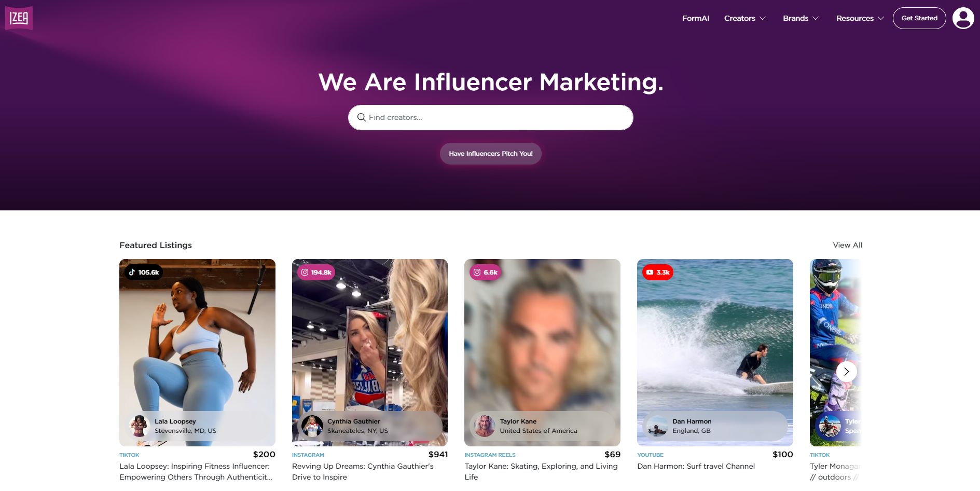Open the FormAI menu item

[695, 18]
